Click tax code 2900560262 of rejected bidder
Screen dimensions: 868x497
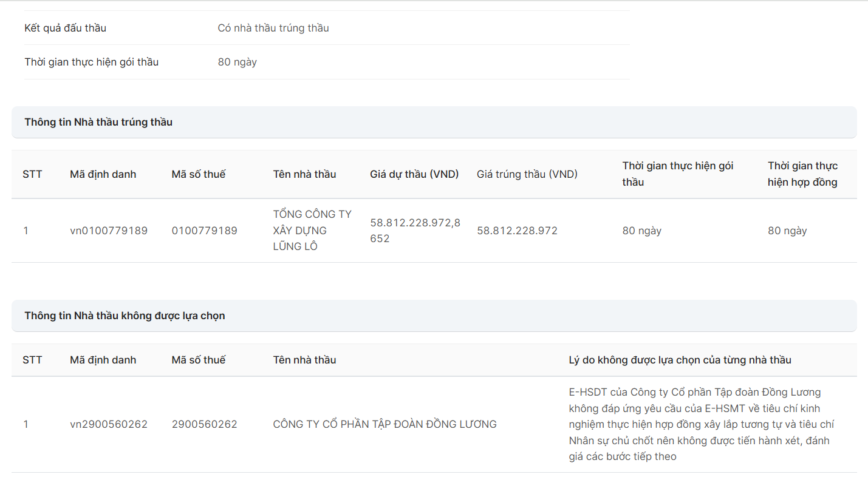tap(204, 424)
